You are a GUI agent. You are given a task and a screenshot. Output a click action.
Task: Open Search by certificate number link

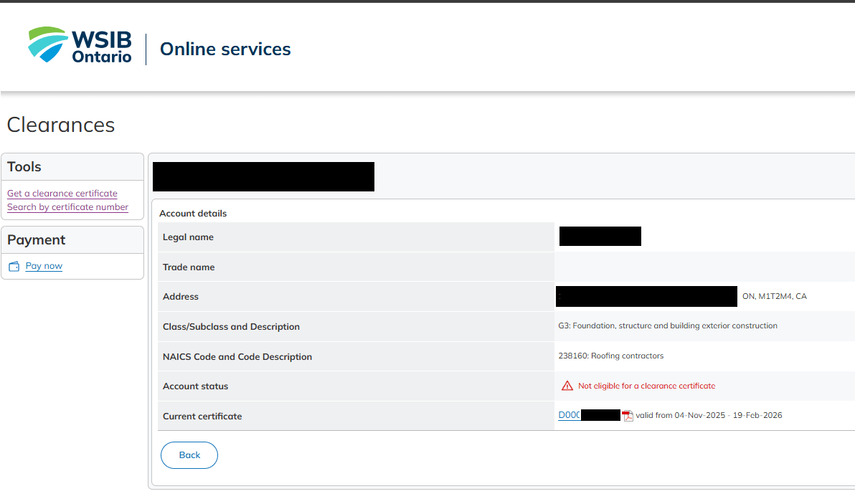click(67, 207)
